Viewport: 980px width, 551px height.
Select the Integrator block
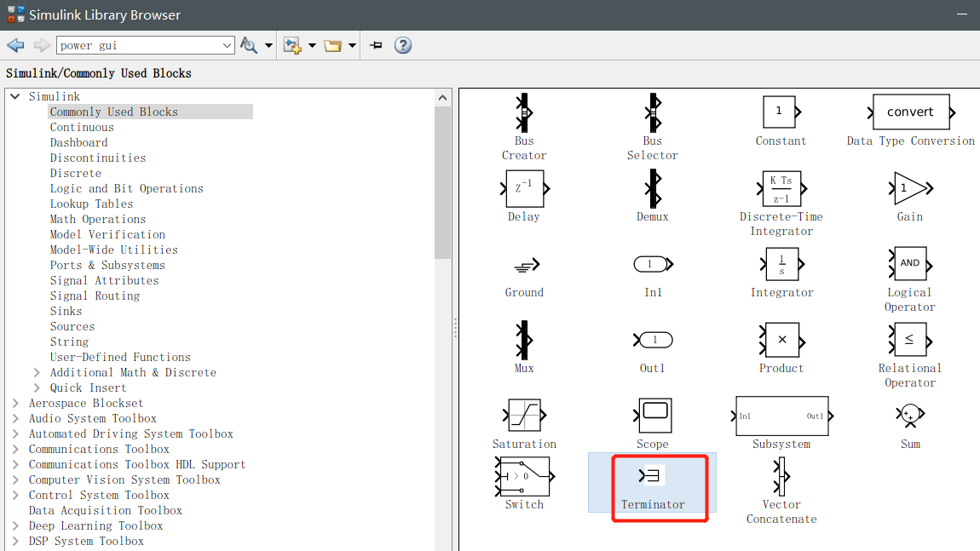click(x=782, y=264)
